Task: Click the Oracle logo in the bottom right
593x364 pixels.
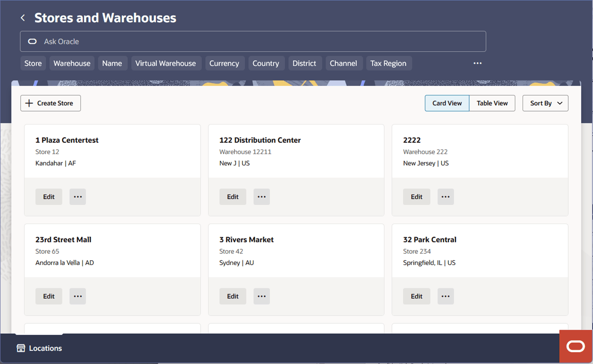Action: [x=575, y=346]
